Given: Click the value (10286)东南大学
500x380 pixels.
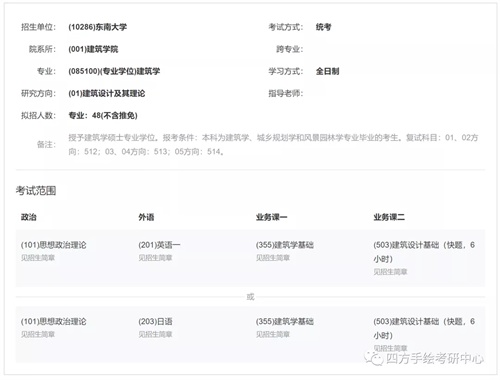Looking at the screenshot, I should click(97, 27).
